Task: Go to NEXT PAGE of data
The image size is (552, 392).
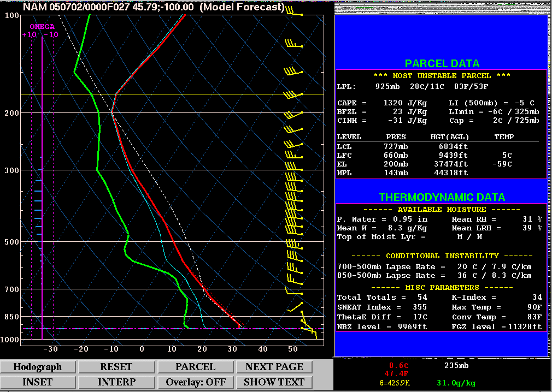Action: point(274,367)
